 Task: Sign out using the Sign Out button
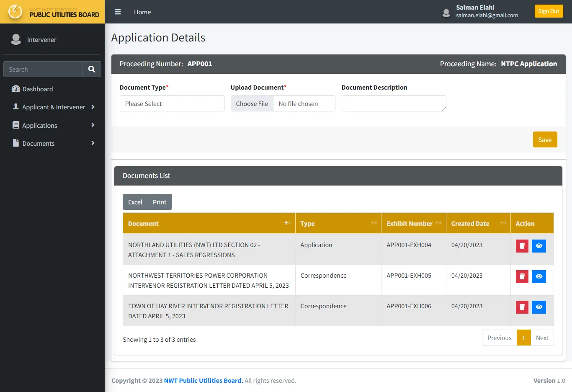pyautogui.click(x=549, y=11)
